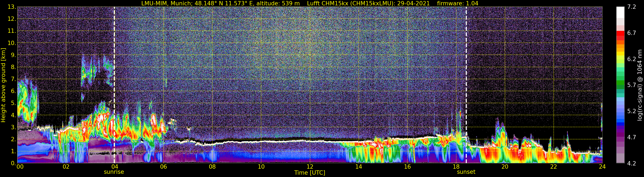Click the colorbar value "5.2"
644x177 pixels.
pyautogui.click(x=632, y=111)
